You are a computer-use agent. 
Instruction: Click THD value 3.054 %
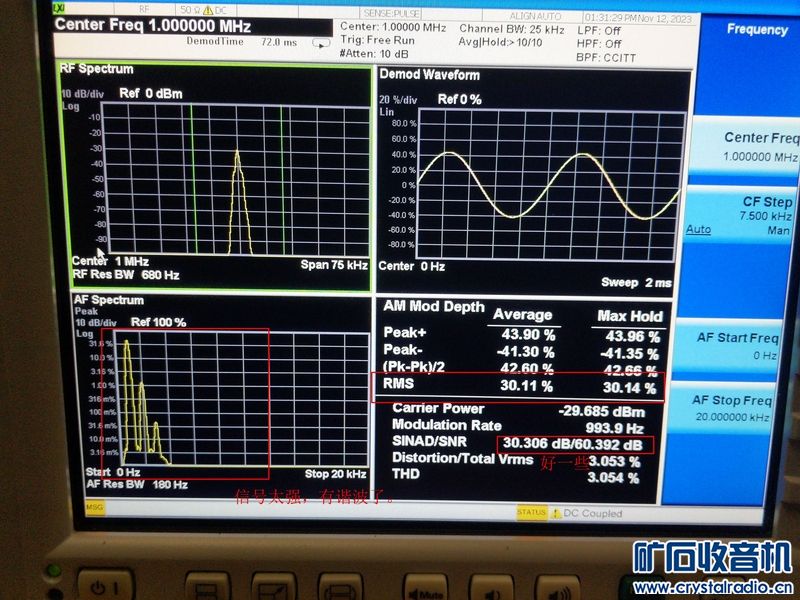[613, 478]
